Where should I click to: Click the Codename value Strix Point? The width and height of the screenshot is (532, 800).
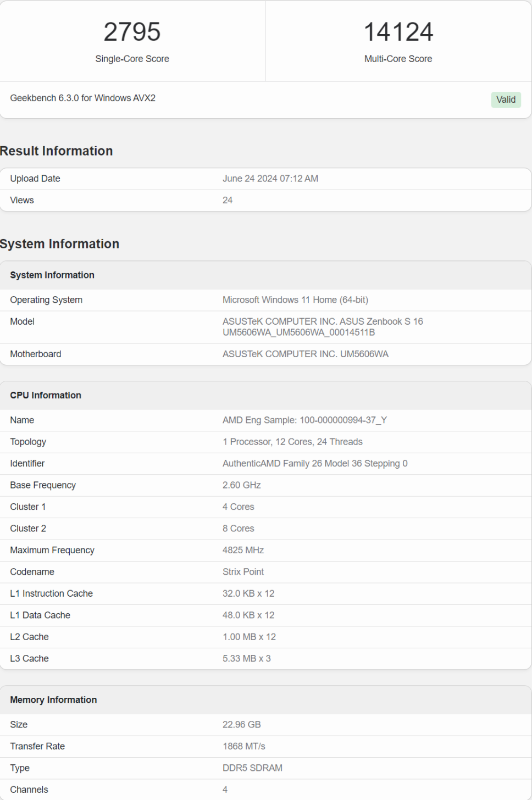pos(243,571)
